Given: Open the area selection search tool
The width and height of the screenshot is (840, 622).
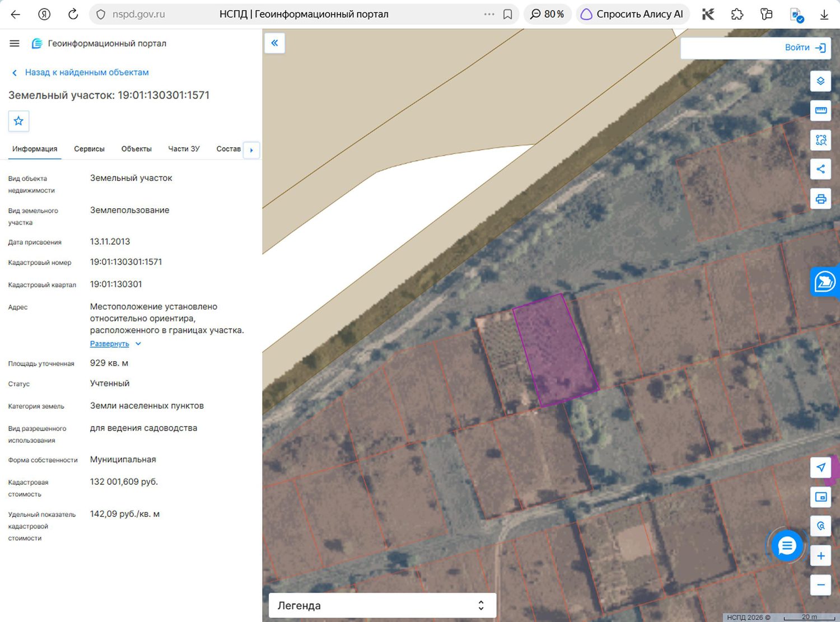Looking at the screenshot, I should coord(820,140).
